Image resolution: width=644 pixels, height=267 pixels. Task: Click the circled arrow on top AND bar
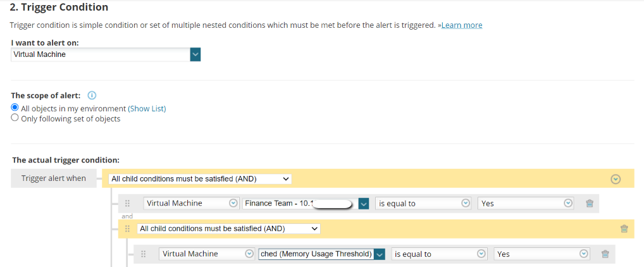click(616, 179)
